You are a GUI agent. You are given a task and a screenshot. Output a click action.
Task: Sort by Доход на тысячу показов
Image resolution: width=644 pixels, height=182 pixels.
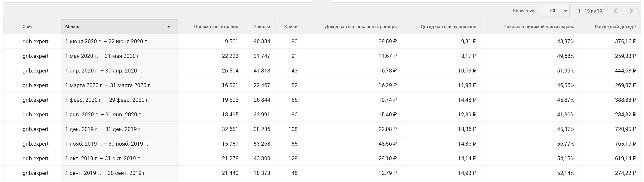tap(448, 27)
